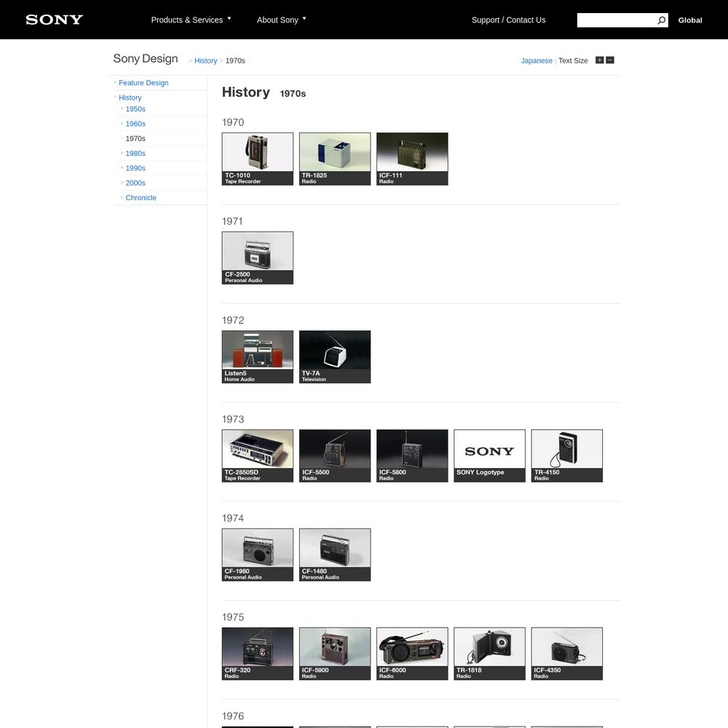728x728 pixels.
Task: Open the CF-1480 Personal Audio thumbnail
Action: [335, 554]
